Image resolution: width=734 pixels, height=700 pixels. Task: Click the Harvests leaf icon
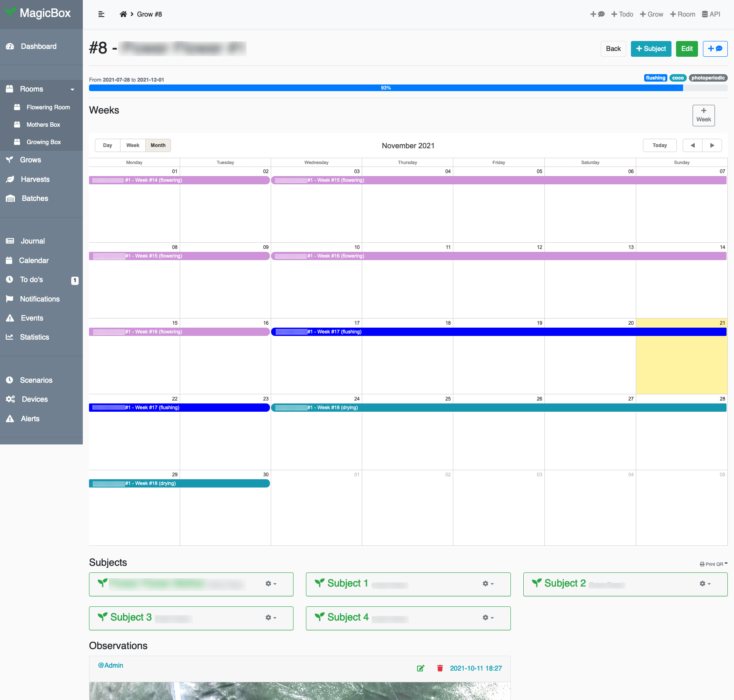point(10,179)
